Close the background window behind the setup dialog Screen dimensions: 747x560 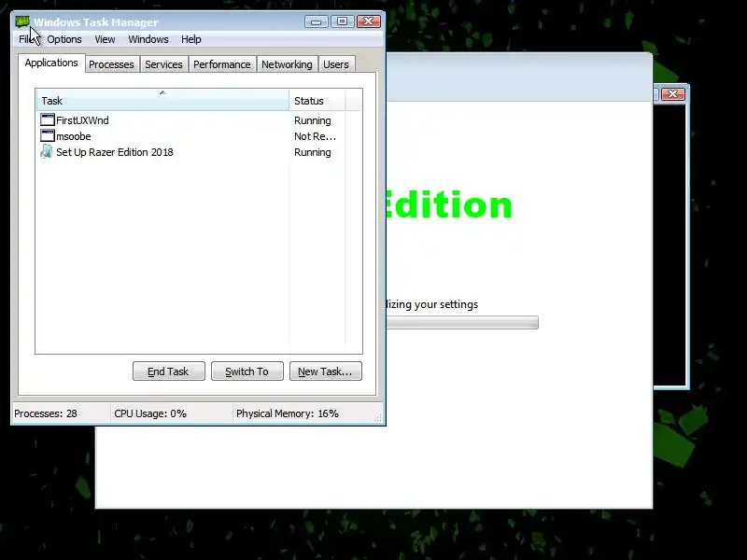point(672,94)
